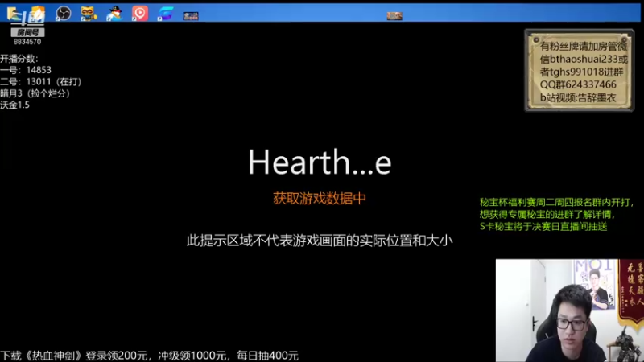Launch the yellow cat mascot shortcut
Viewport: 644px width, 362px height.
(x=89, y=13)
